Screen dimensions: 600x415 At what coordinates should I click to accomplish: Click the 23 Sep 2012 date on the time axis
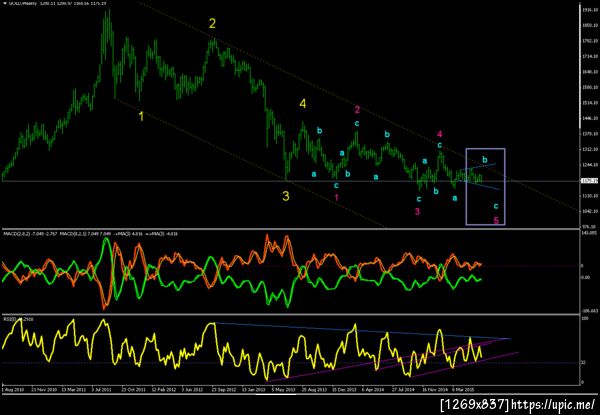(x=223, y=389)
